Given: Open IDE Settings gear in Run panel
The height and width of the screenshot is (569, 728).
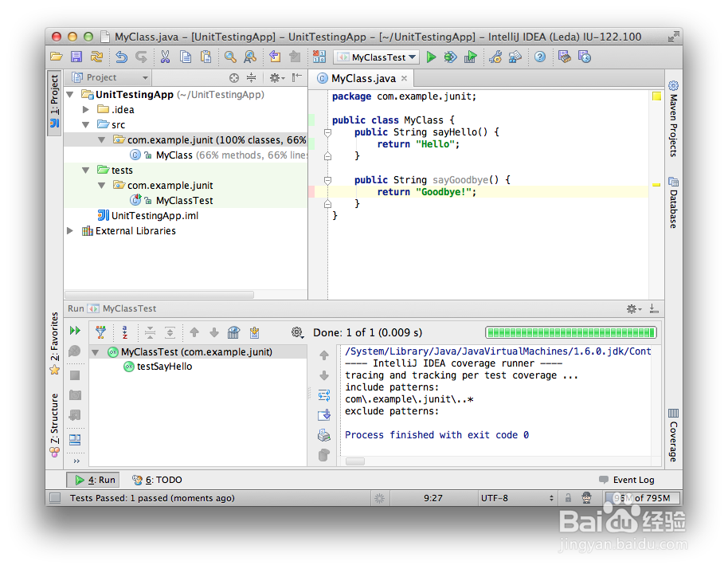Looking at the screenshot, I should click(x=296, y=331).
